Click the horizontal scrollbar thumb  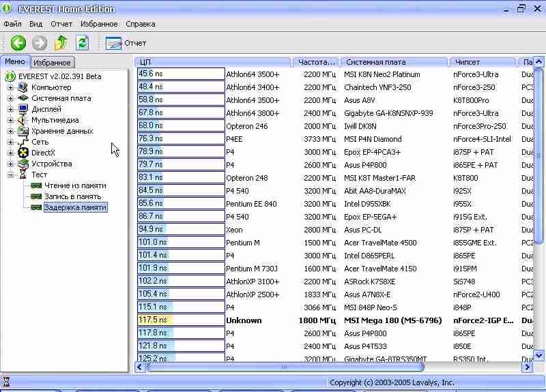point(285,367)
